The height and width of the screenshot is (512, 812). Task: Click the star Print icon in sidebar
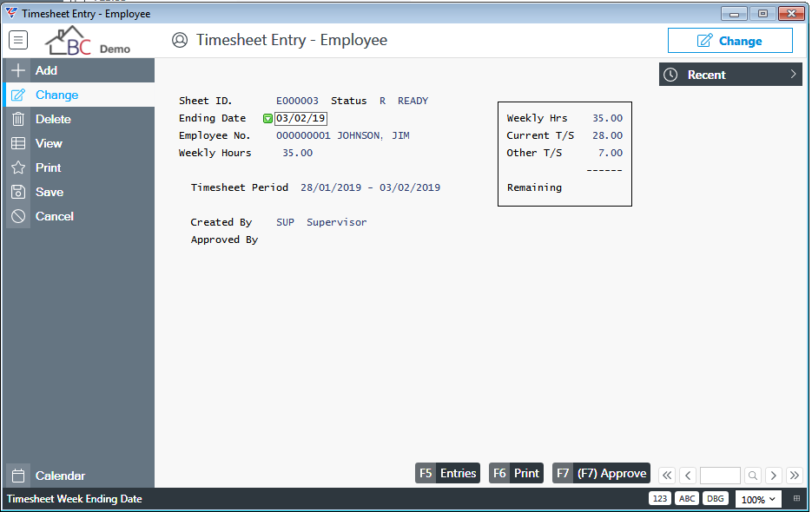18,167
